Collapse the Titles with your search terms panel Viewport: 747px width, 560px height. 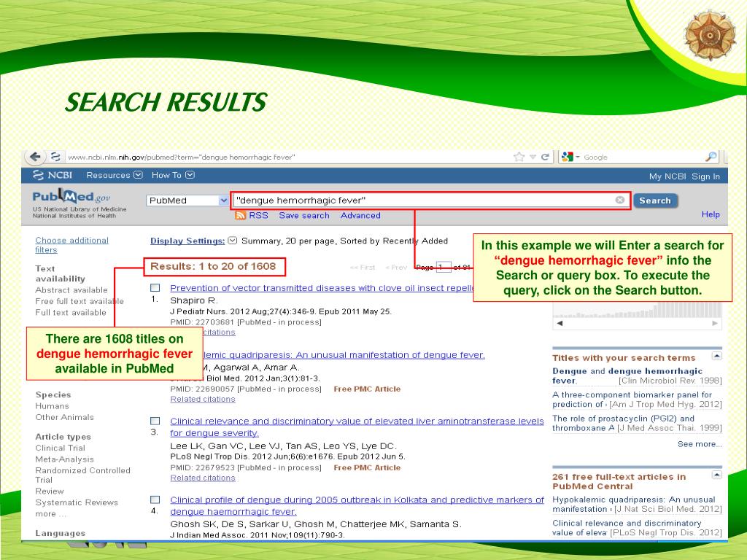716,356
